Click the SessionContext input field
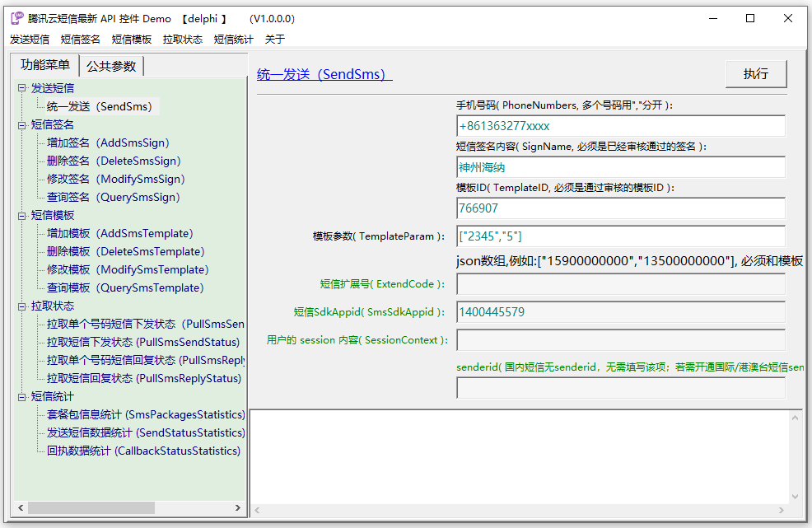Viewport: 812px width, 528px height. point(621,340)
